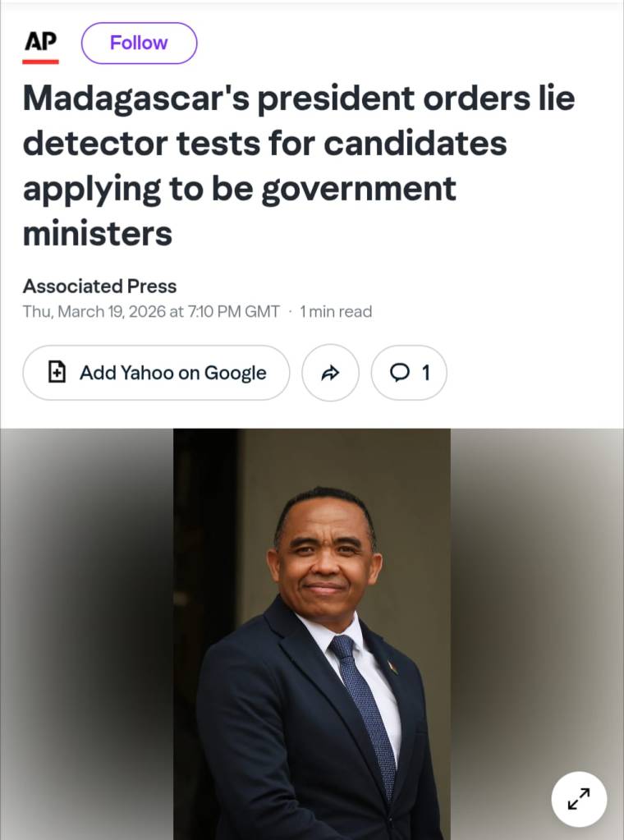
Task: Click the lapel pin on the suit jacket
Action: coord(392,666)
